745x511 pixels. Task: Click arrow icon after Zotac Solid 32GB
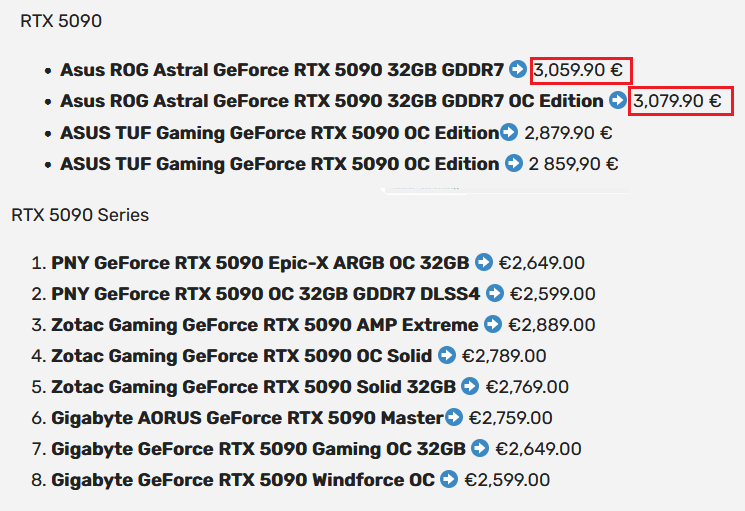point(470,386)
